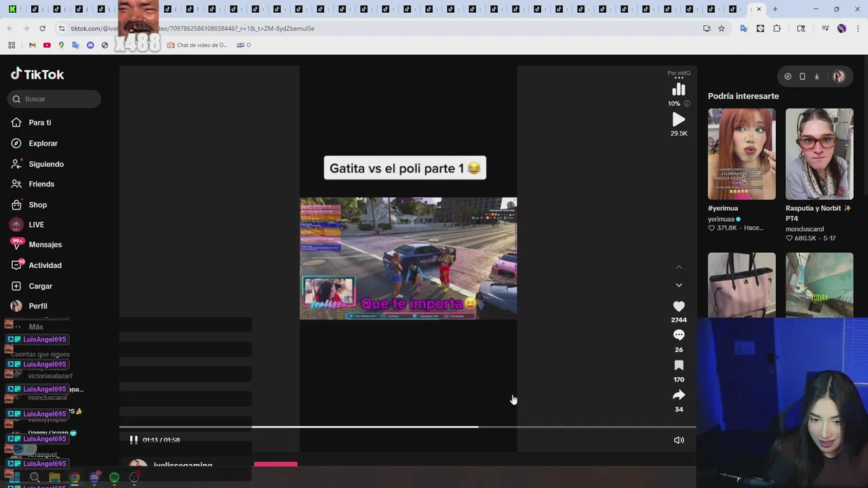Click the download app icon top right

tap(816, 77)
